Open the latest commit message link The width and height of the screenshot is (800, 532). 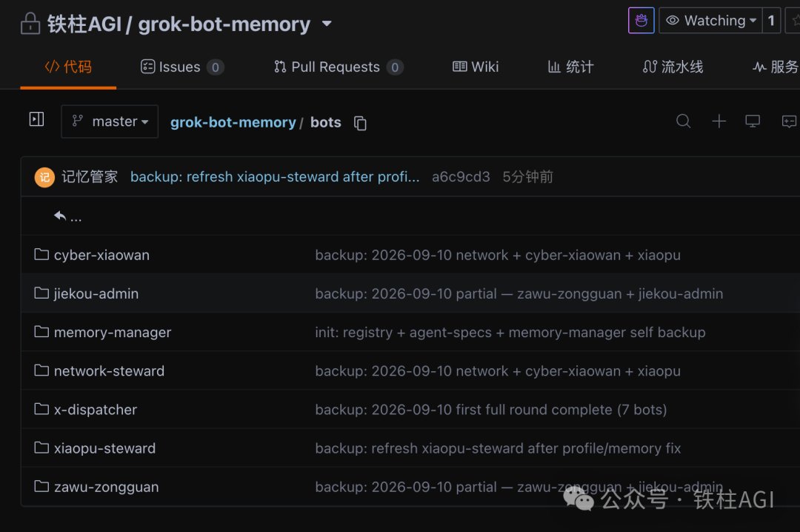[275, 176]
